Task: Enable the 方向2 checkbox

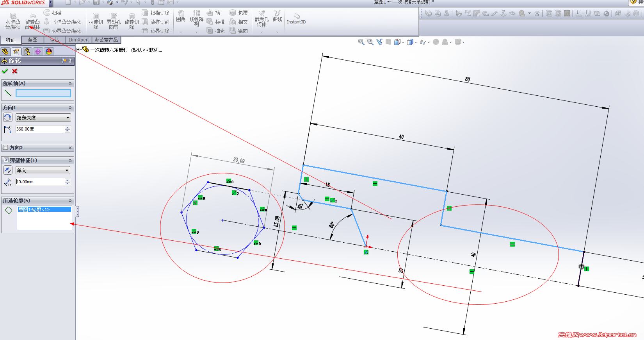Action: tap(5, 148)
